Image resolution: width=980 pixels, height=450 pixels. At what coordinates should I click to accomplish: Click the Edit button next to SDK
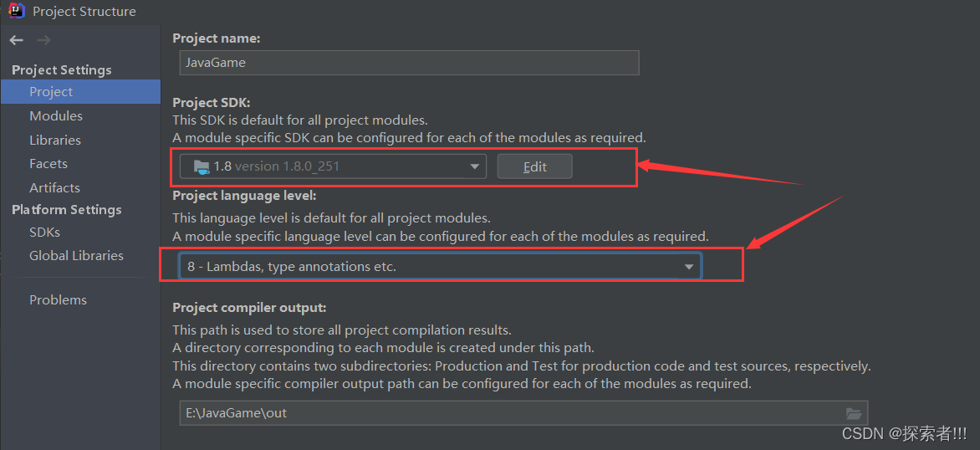[x=535, y=167]
